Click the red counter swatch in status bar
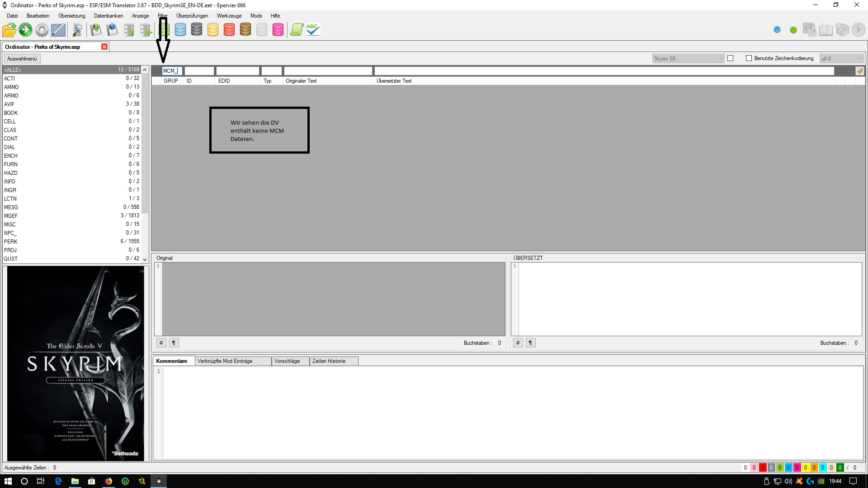Viewport: 868px width, 488px height. point(763,468)
